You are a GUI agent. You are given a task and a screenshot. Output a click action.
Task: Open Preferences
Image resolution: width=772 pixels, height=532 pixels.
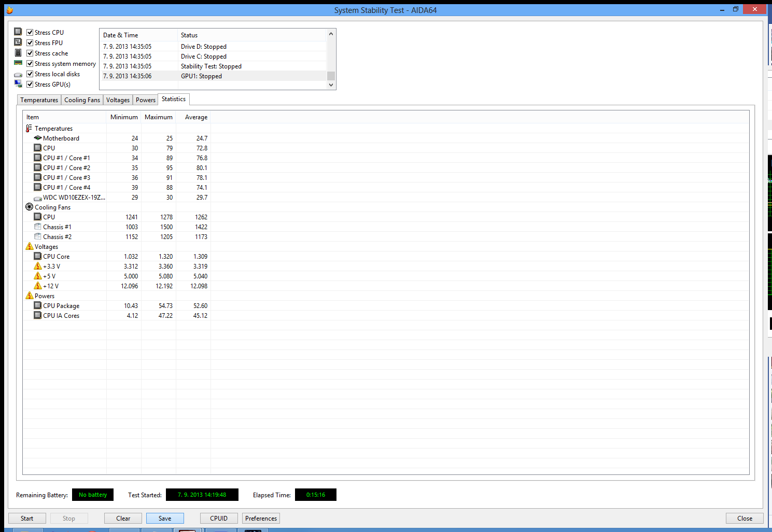click(x=261, y=518)
